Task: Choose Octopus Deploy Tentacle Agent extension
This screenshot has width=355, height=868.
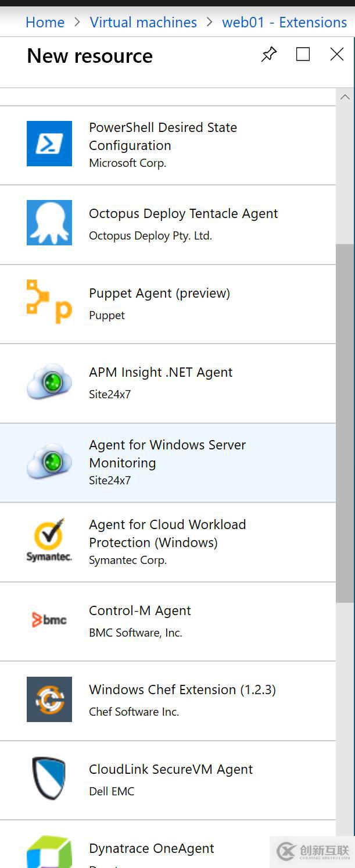Action: (x=183, y=214)
